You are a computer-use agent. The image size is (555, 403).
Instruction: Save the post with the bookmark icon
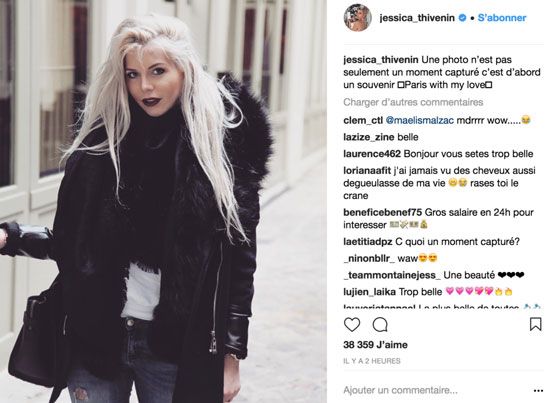pyautogui.click(x=536, y=324)
